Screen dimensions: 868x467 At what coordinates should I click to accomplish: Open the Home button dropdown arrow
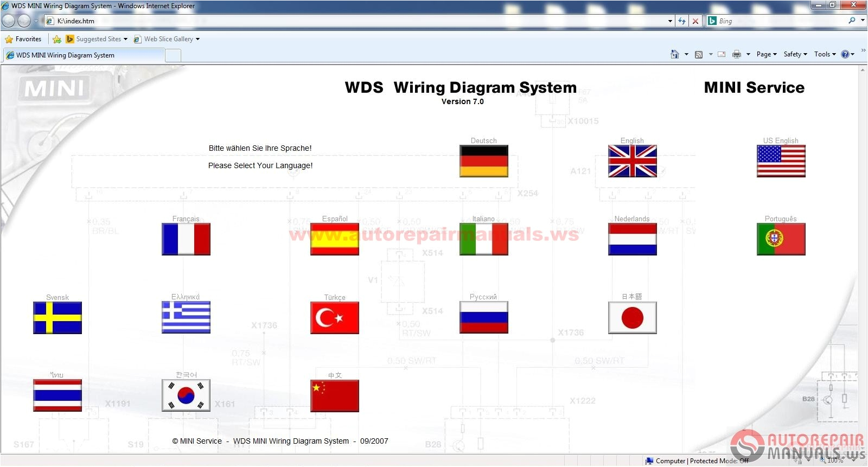686,54
